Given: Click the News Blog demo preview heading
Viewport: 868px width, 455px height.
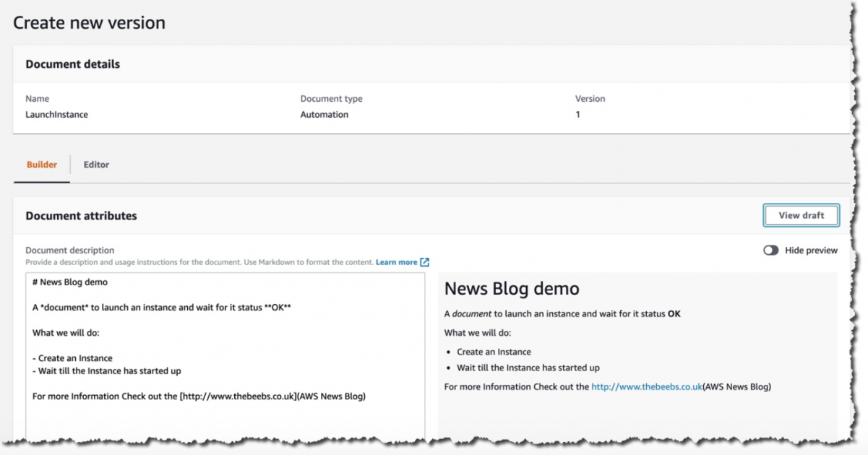Looking at the screenshot, I should (512, 288).
